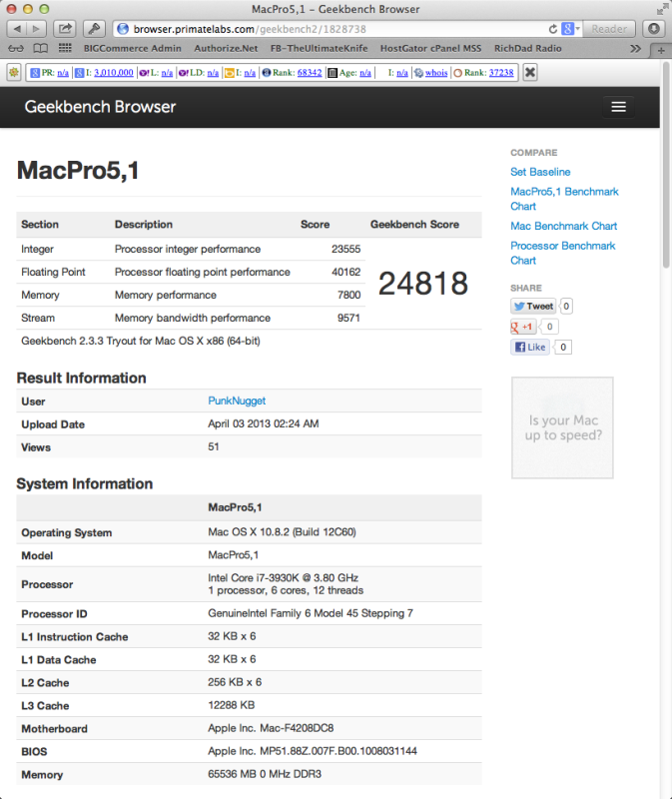Screen dimensions: 672x799
Task: Reload the page with the refresh icon
Action: tap(553, 29)
